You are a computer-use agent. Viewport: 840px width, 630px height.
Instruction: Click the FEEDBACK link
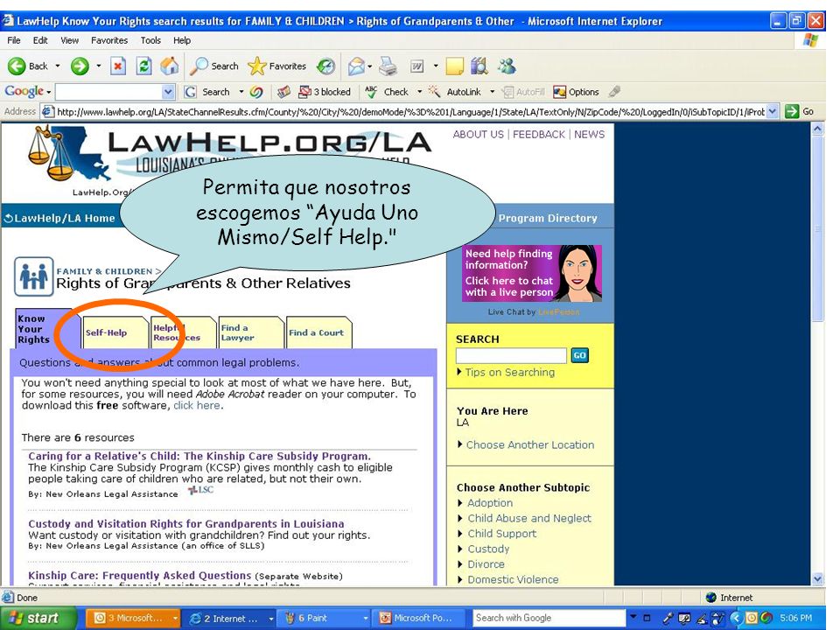point(538,135)
